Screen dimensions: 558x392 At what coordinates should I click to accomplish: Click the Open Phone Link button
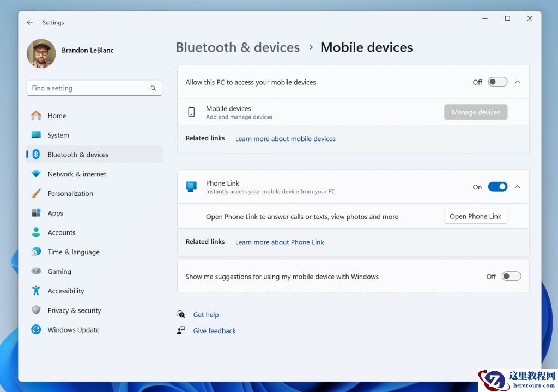(x=475, y=216)
